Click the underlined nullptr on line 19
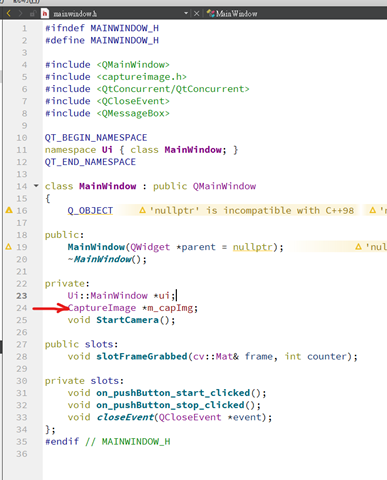 253,247
